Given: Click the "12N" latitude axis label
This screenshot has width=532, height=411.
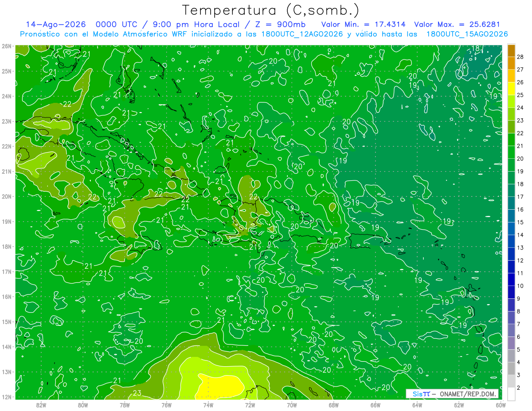Looking at the screenshot, I should point(6,397).
